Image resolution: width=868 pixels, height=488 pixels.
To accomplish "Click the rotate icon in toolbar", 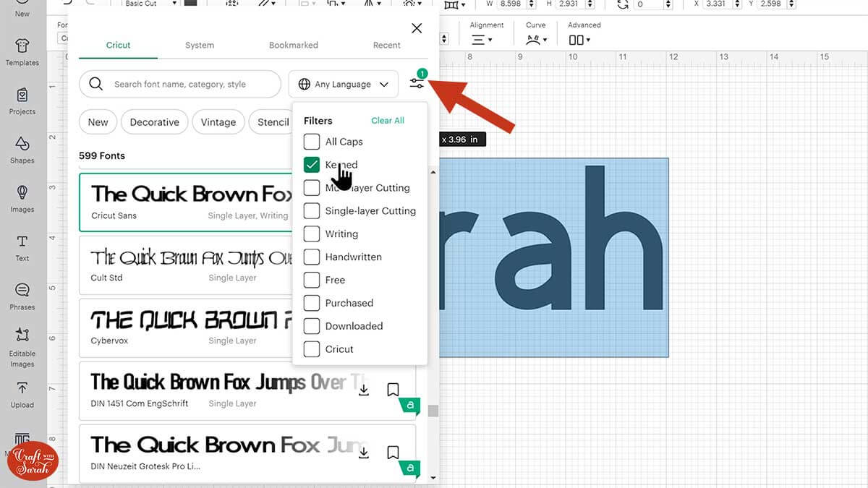I will (x=623, y=4).
